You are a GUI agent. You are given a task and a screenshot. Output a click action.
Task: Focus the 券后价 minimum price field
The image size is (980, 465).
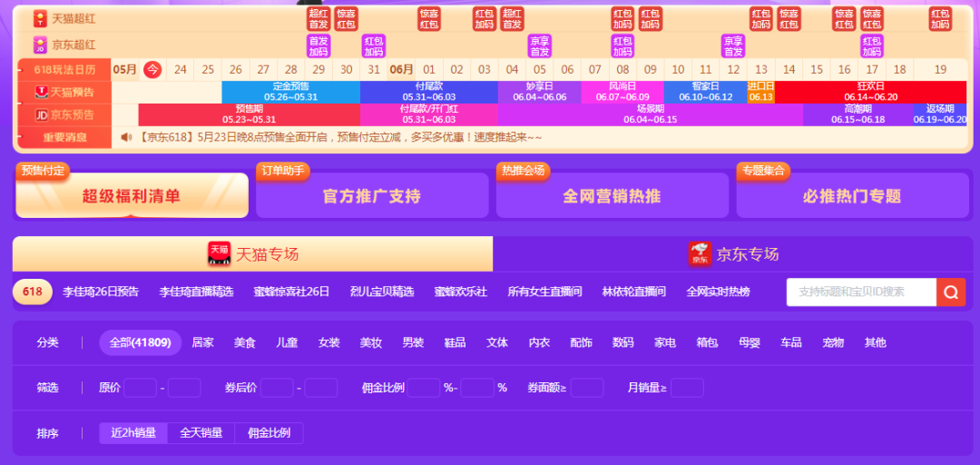(277, 388)
